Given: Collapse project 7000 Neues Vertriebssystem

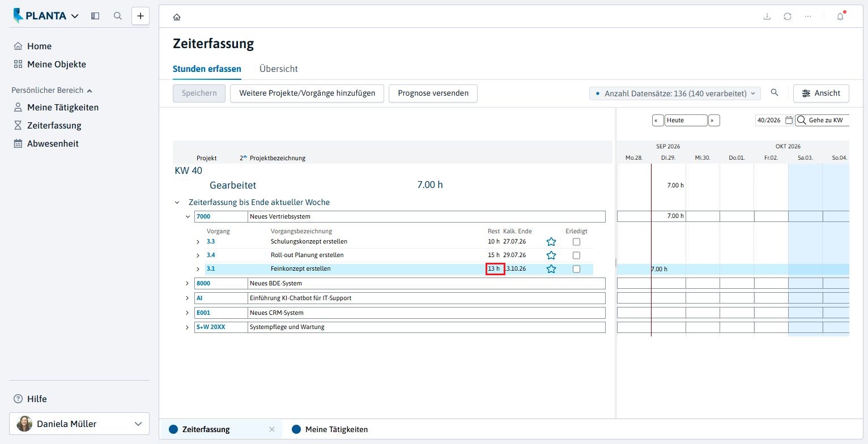Looking at the screenshot, I should click(188, 216).
